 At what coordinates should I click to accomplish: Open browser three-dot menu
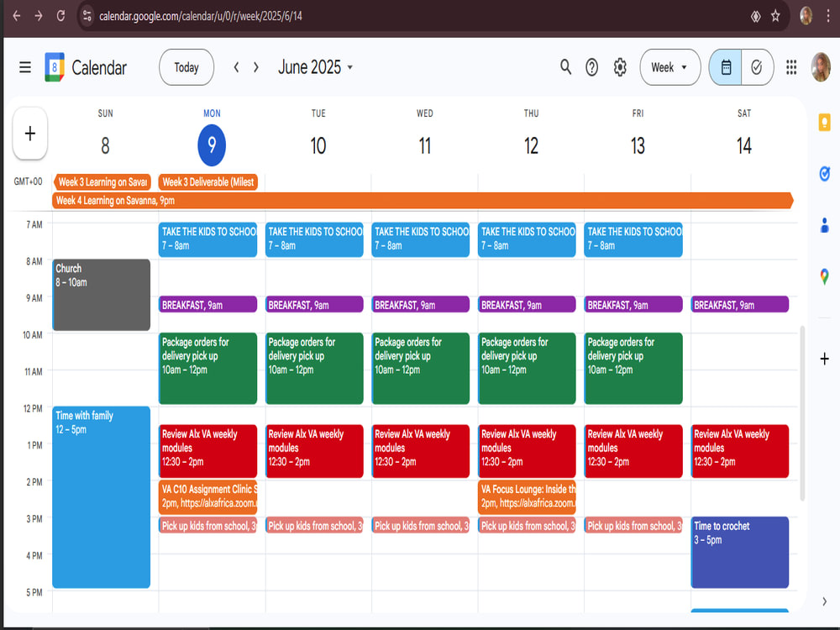click(x=828, y=16)
